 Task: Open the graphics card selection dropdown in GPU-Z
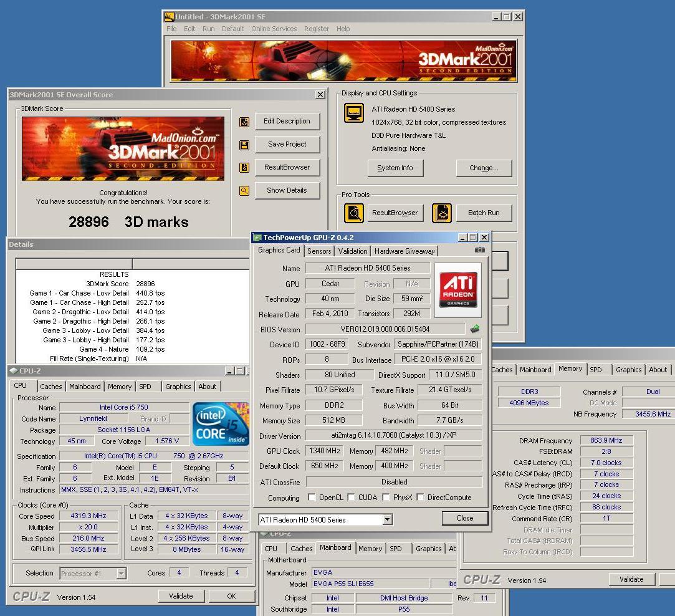387,519
